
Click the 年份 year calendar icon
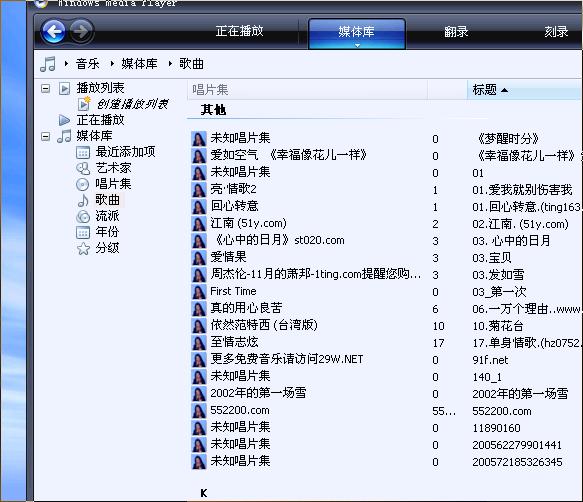(83, 232)
